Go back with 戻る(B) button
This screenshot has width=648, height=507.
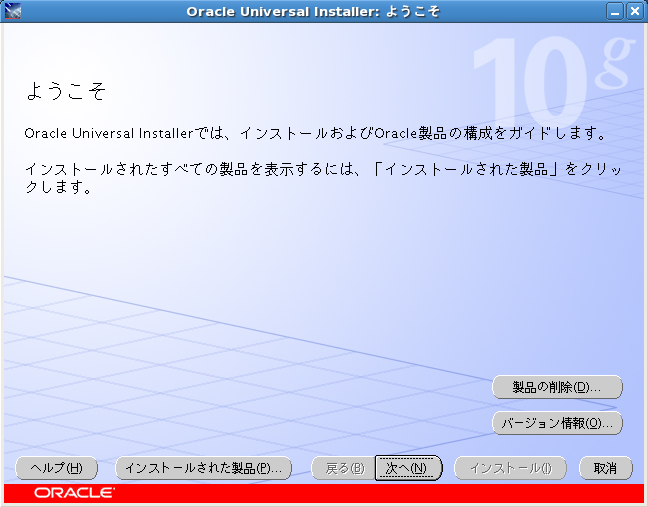(343, 468)
